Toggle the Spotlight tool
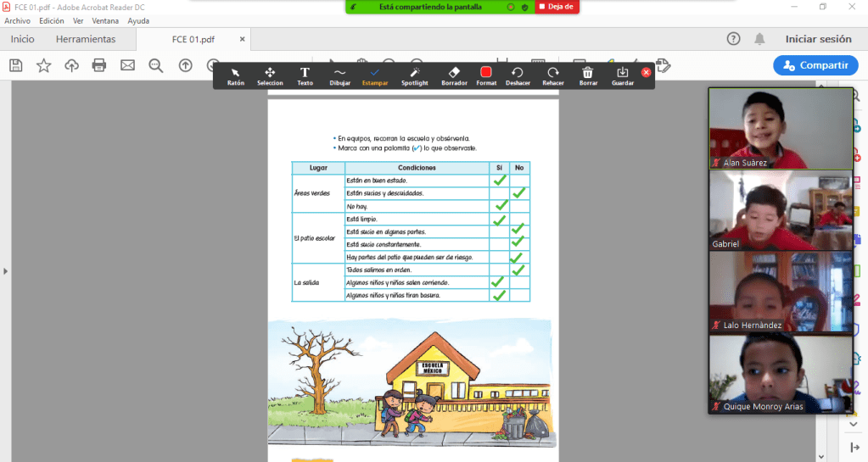This screenshot has width=868, height=462. tap(415, 75)
